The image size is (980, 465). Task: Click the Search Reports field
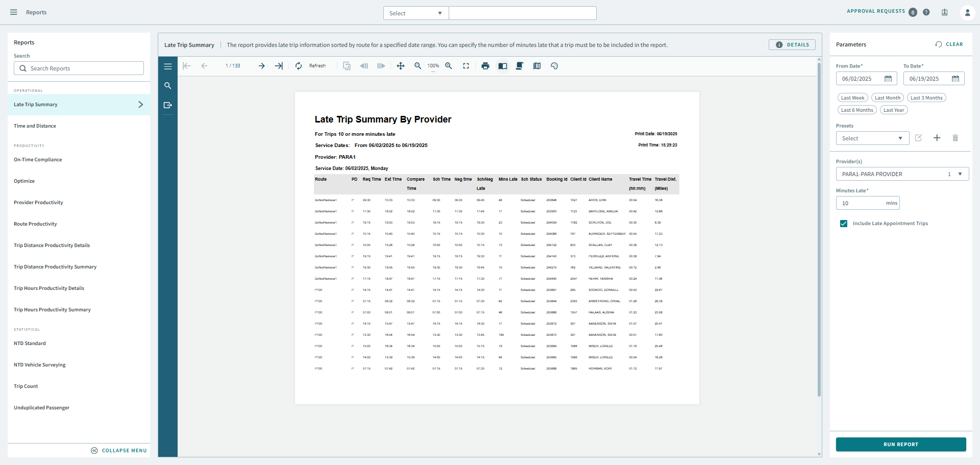pyautogui.click(x=79, y=68)
